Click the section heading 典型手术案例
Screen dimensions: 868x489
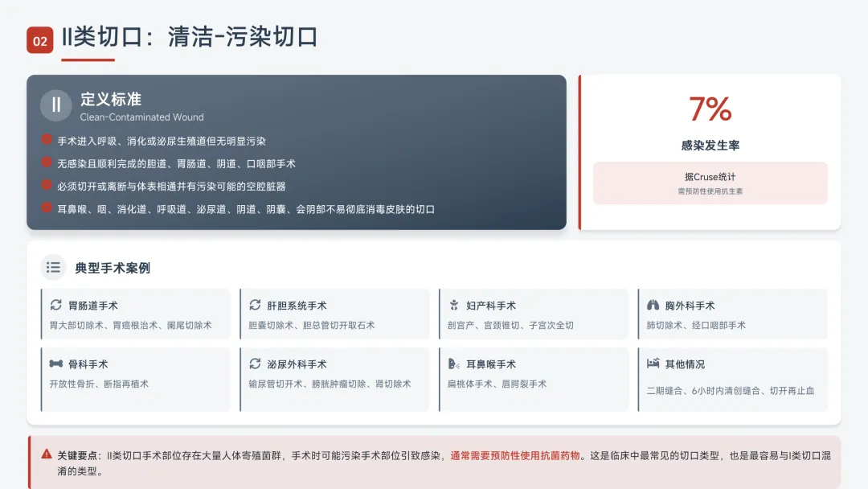pos(113,268)
